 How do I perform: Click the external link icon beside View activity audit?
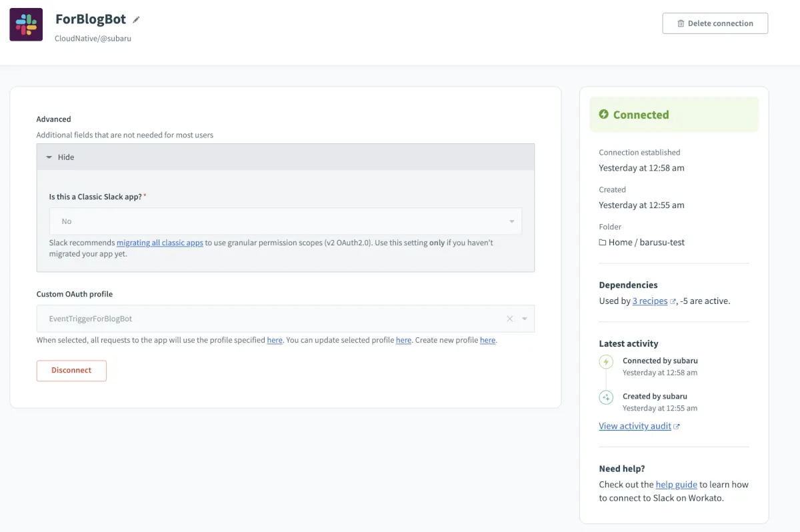(677, 427)
